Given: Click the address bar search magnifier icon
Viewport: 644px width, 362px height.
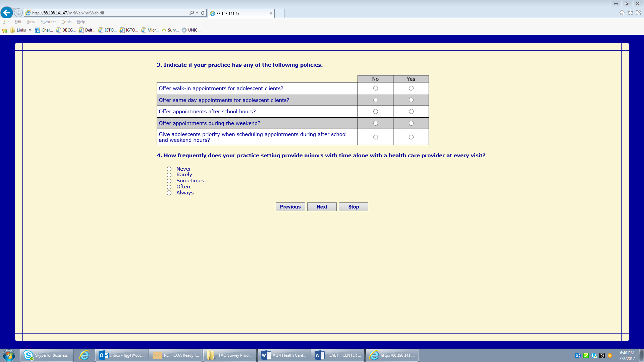Looking at the screenshot, I should [x=191, y=13].
